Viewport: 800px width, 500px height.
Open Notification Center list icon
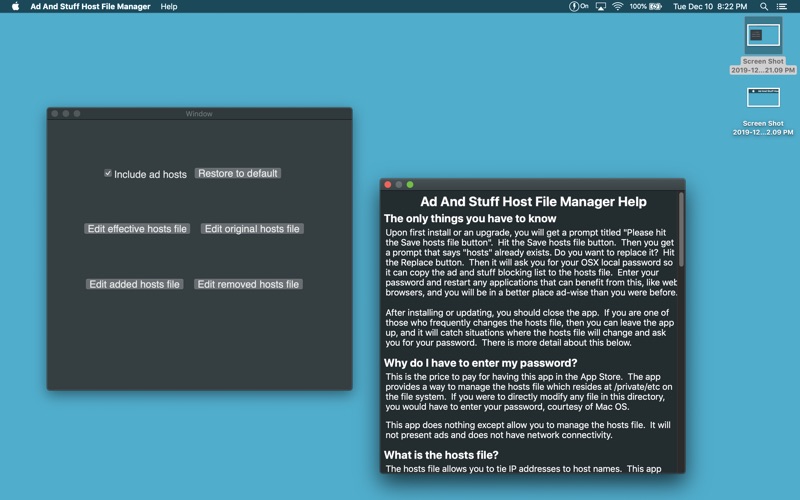click(x=782, y=7)
